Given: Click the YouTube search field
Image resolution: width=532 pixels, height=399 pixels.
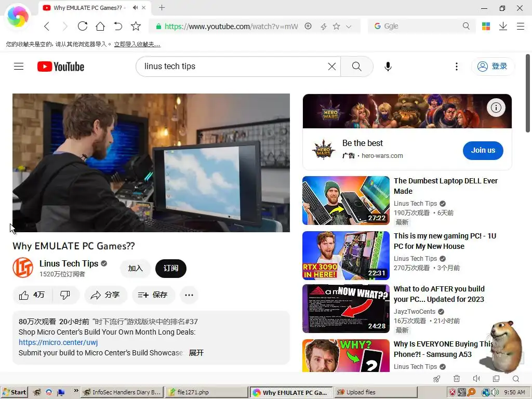Looking at the screenshot, I should [234, 66].
